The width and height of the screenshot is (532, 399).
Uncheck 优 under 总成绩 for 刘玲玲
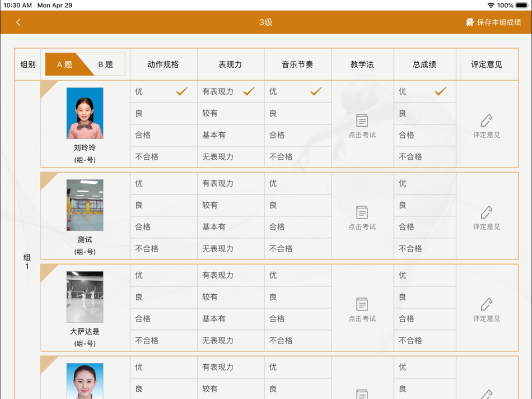(x=425, y=91)
